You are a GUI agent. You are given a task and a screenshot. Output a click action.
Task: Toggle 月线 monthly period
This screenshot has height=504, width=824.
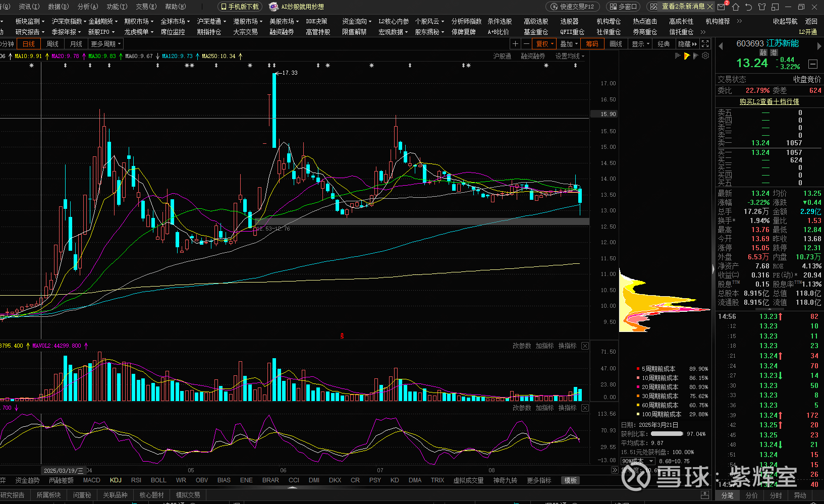pos(76,44)
